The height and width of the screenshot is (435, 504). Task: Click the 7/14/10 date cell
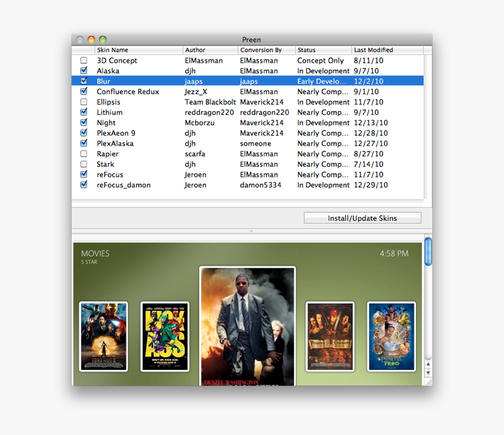[x=369, y=164]
